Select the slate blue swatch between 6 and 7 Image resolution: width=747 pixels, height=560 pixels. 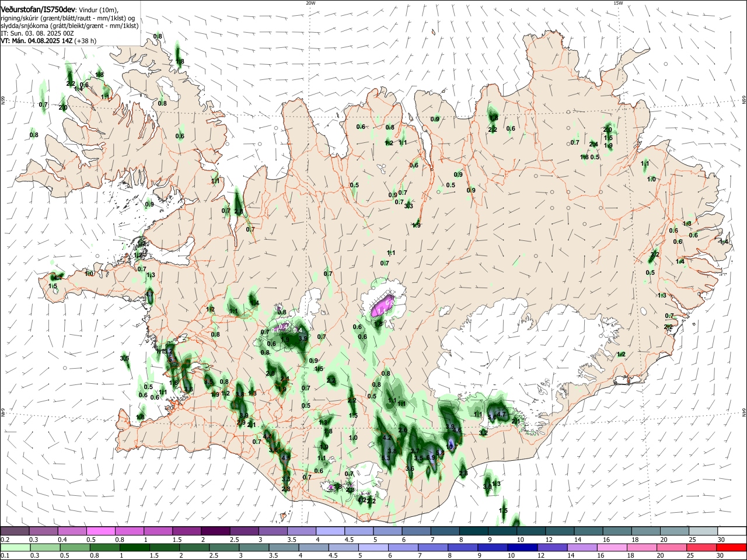point(416,531)
